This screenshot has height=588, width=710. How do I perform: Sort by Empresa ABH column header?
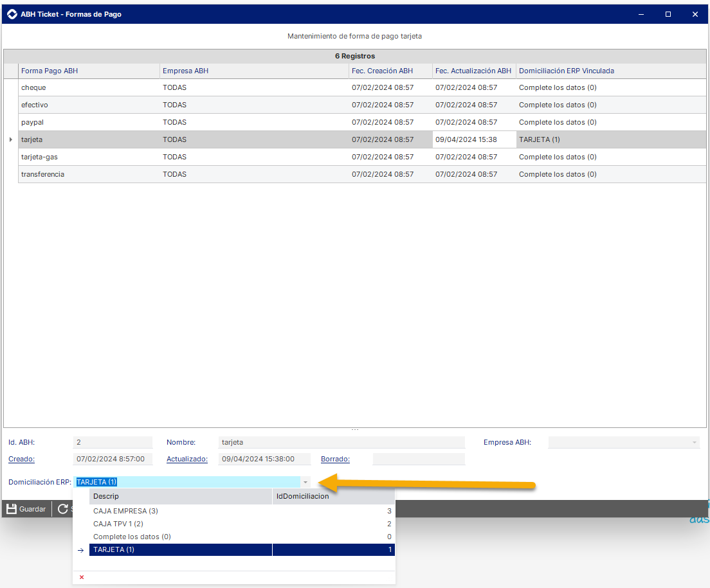pos(254,71)
